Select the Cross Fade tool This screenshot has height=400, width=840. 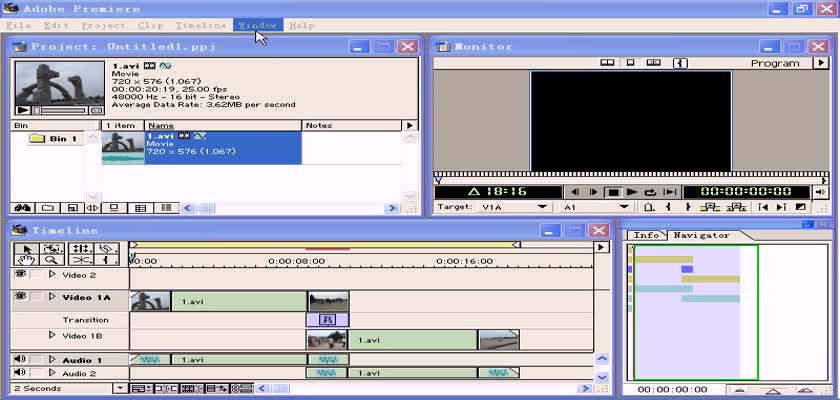click(82, 260)
